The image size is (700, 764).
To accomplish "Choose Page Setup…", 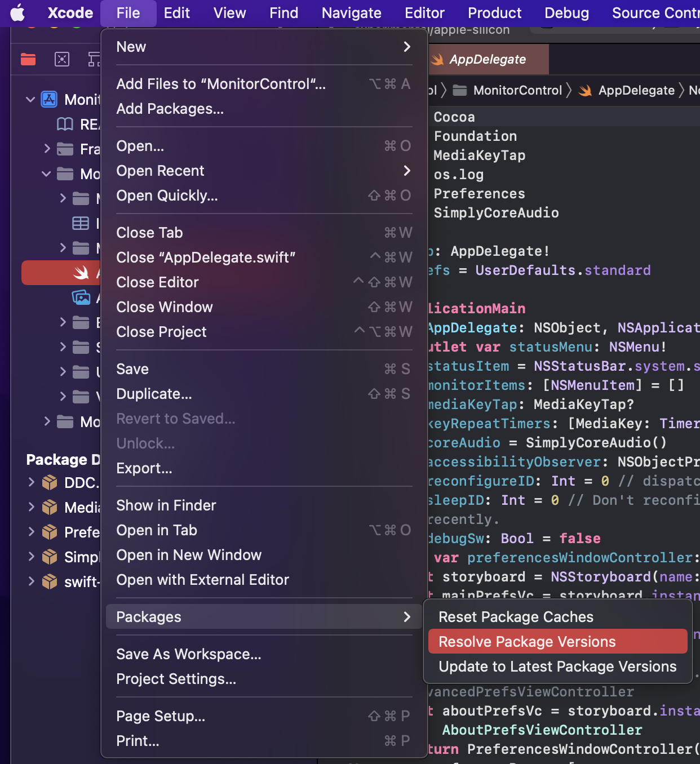I will (264, 716).
